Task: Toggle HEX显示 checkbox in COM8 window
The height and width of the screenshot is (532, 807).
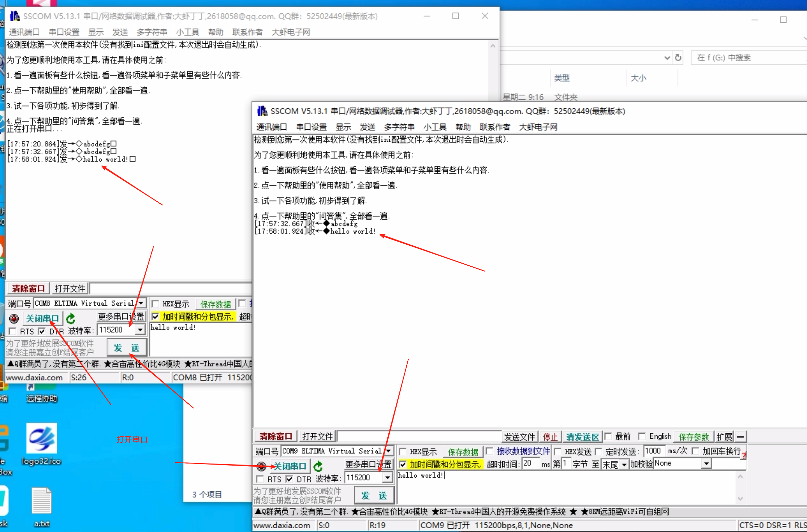Action: [155, 304]
